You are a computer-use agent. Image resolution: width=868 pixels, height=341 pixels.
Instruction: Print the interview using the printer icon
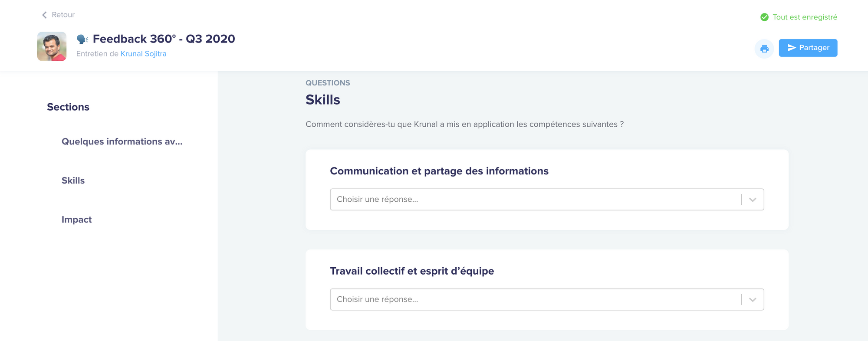(764, 49)
